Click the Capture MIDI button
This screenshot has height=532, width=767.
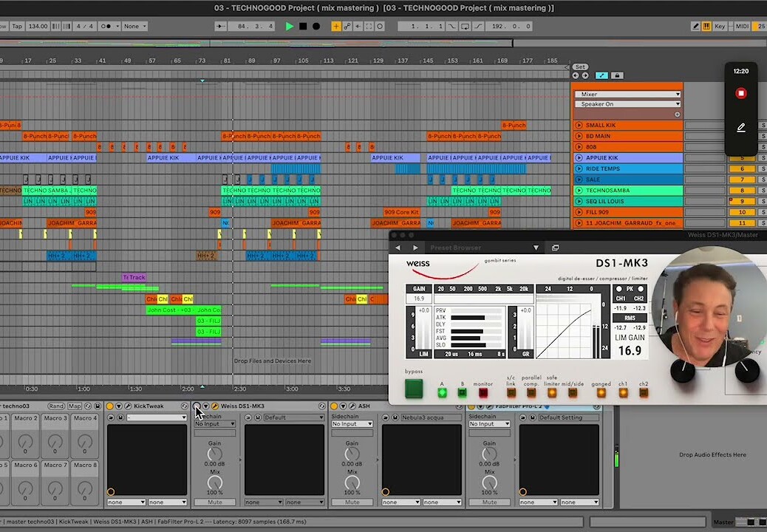point(369,27)
